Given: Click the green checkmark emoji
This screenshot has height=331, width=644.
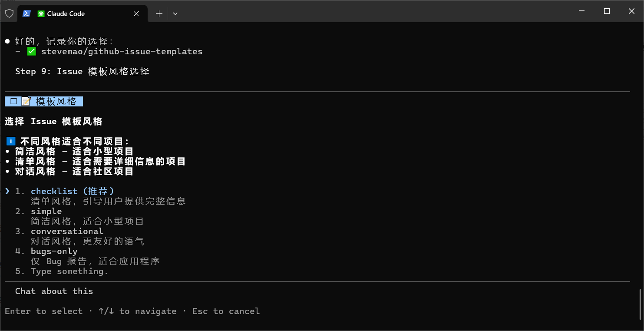Looking at the screenshot, I should click(x=31, y=52).
